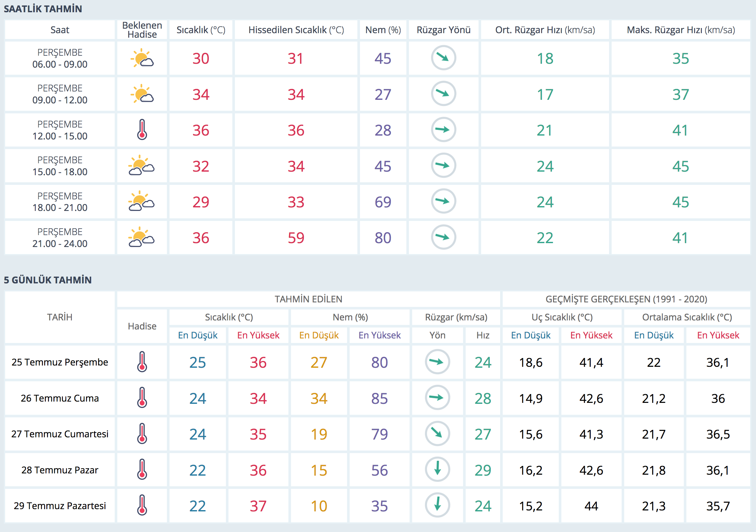The width and height of the screenshot is (756, 532).
Task: Click the Hadise header in daily forecast
Action: (x=142, y=326)
